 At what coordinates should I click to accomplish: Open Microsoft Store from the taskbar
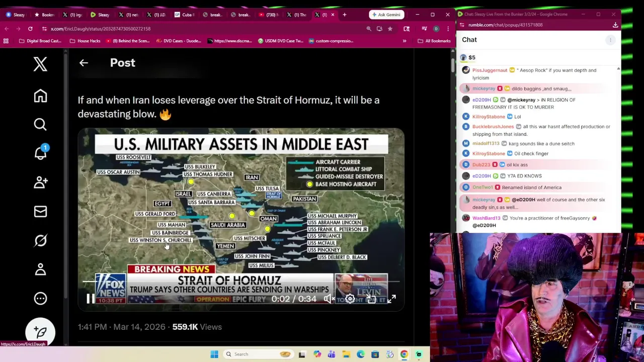pyautogui.click(x=375, y=354)
